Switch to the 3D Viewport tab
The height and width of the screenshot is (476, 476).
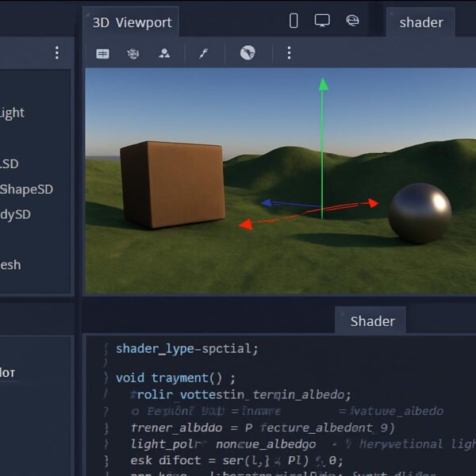pyautogui.click(x=132, y=22)
